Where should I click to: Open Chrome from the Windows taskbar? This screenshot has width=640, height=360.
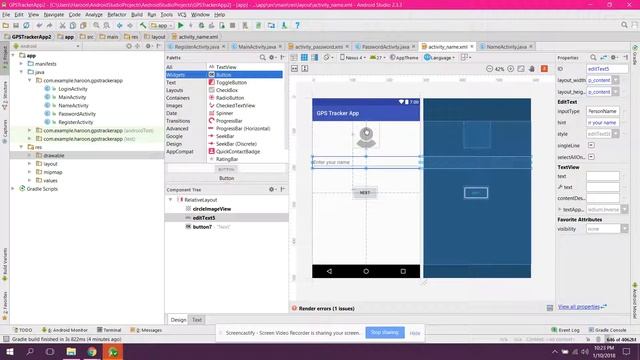92,351
